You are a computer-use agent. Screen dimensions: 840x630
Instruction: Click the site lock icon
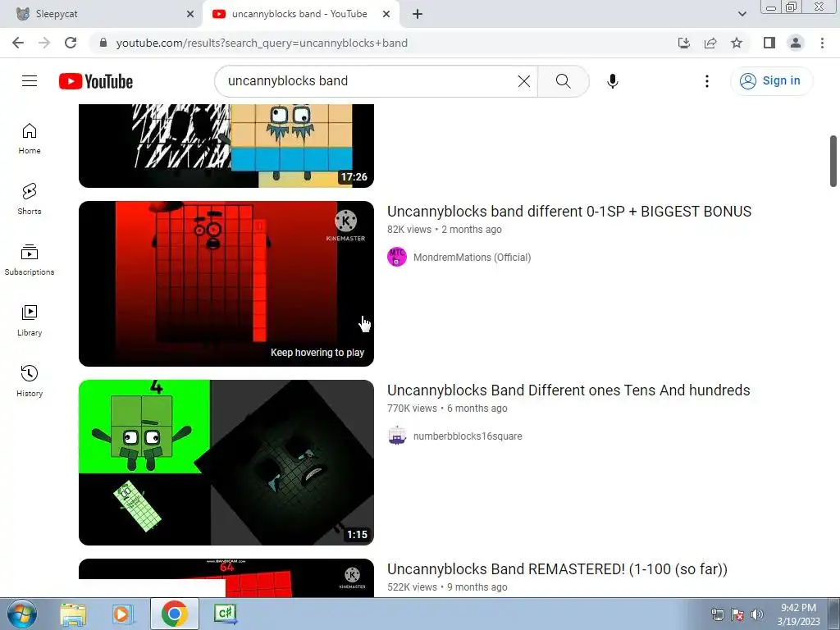tap(103, 43)
